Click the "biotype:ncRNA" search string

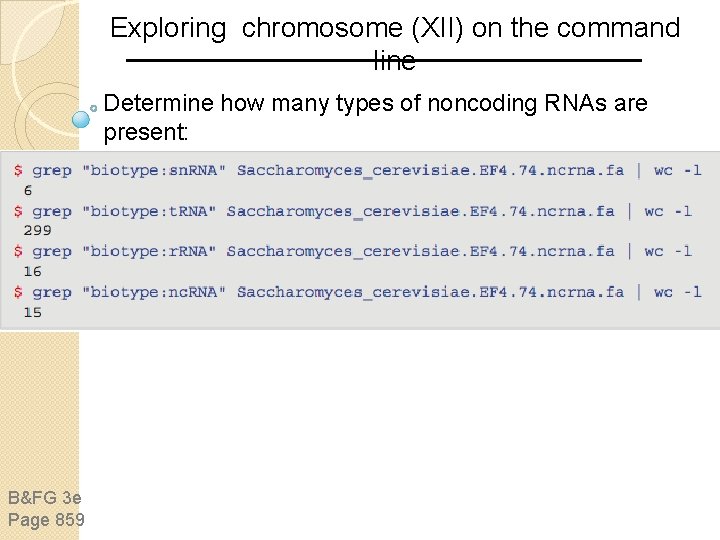154,292
